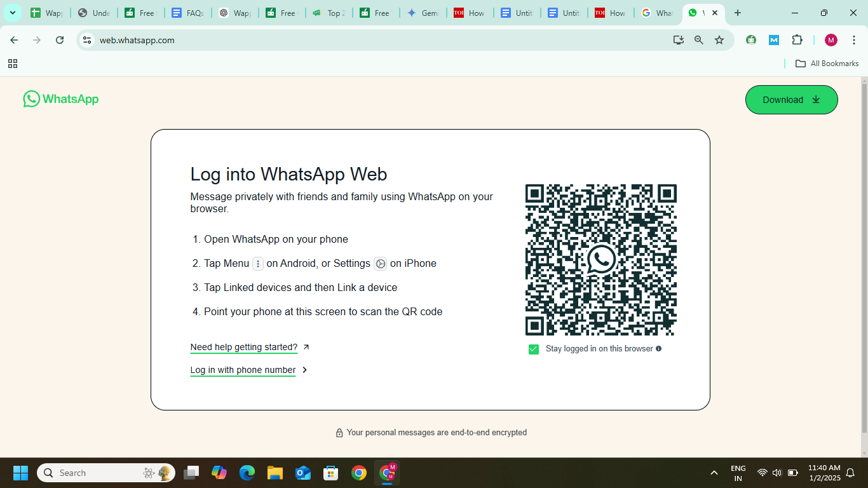The width and height of the screenshot is (868, 488).
Task: Switch to the Top 2 tab
Action: click(329, 13)
